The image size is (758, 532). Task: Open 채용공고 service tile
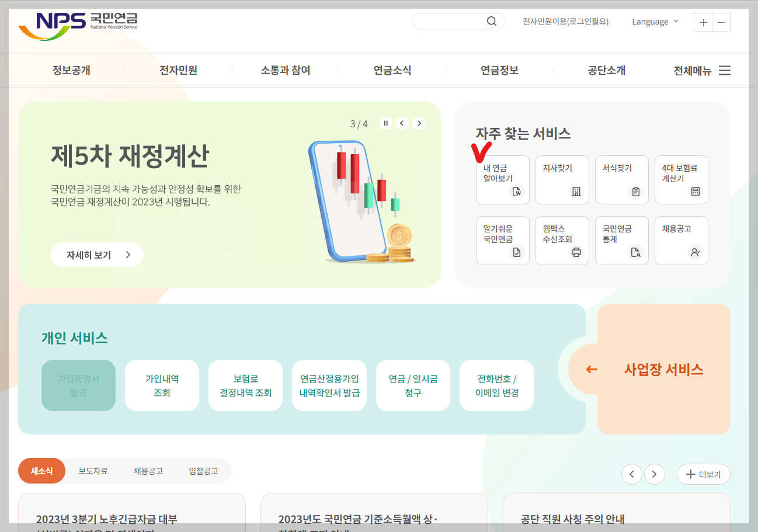[x=681, y=241]
